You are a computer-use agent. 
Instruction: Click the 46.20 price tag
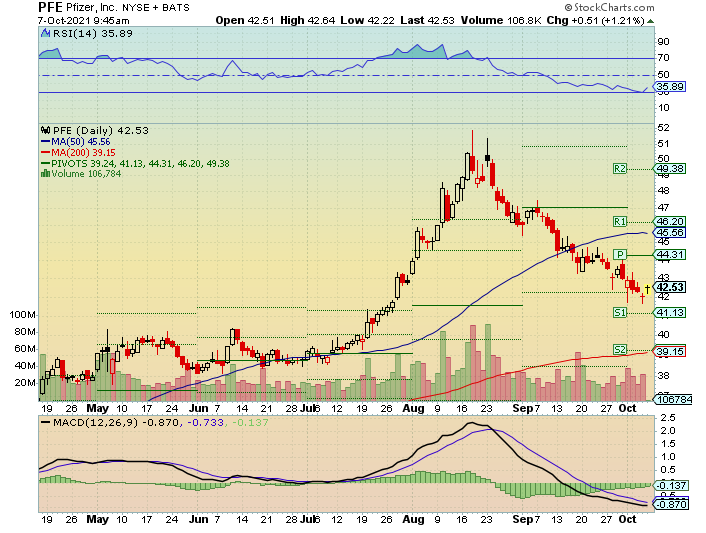(x=670, y=221)
